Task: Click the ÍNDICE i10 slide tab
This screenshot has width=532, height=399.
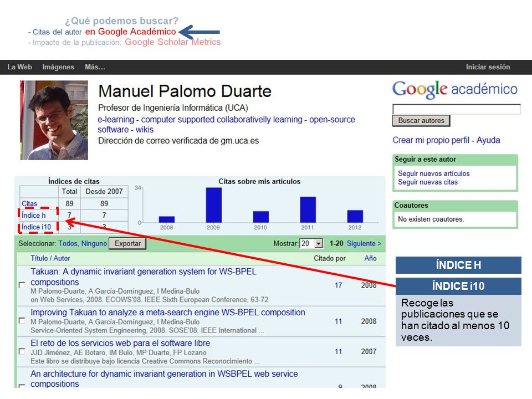Action: coord(458,286)
